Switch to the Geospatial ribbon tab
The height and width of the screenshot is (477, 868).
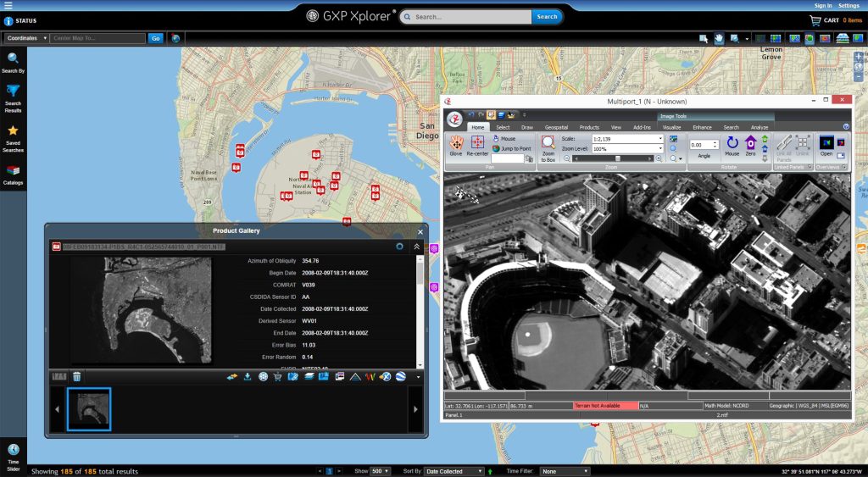coord(556,127)
